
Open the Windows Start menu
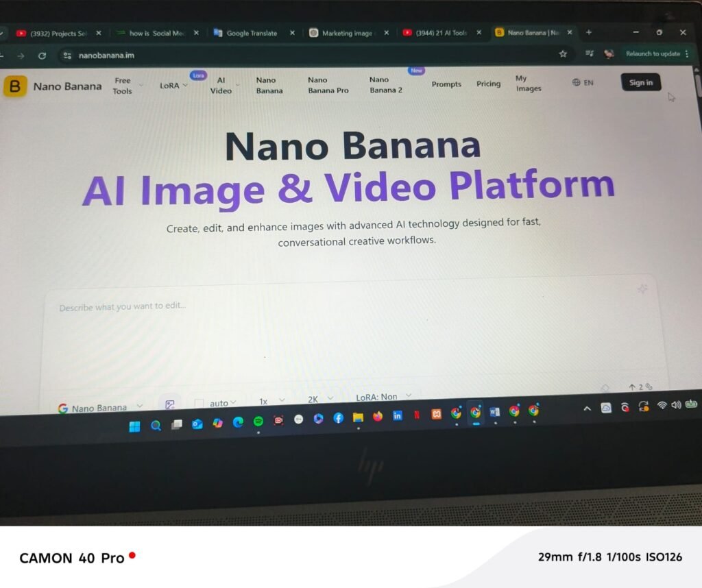pyautogui.click(x=134, y=426)
